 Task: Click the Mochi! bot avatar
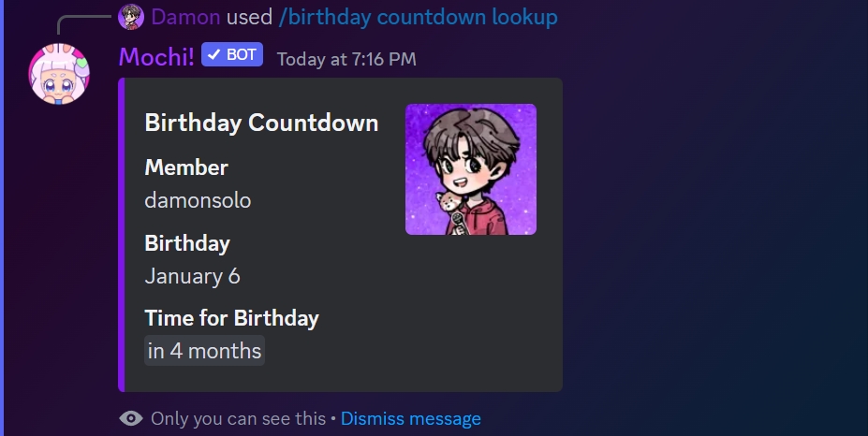[60, 74]
